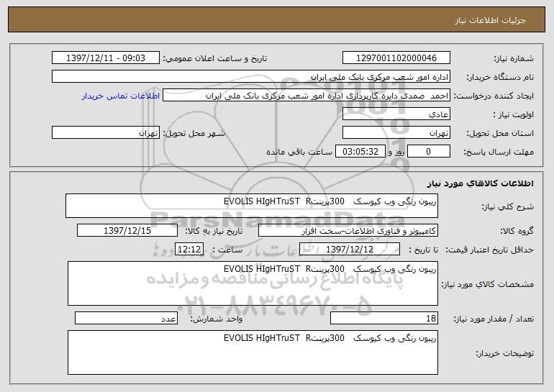
Task: Click the نام دستگاه خریدار label
Action: pos(500,77)
